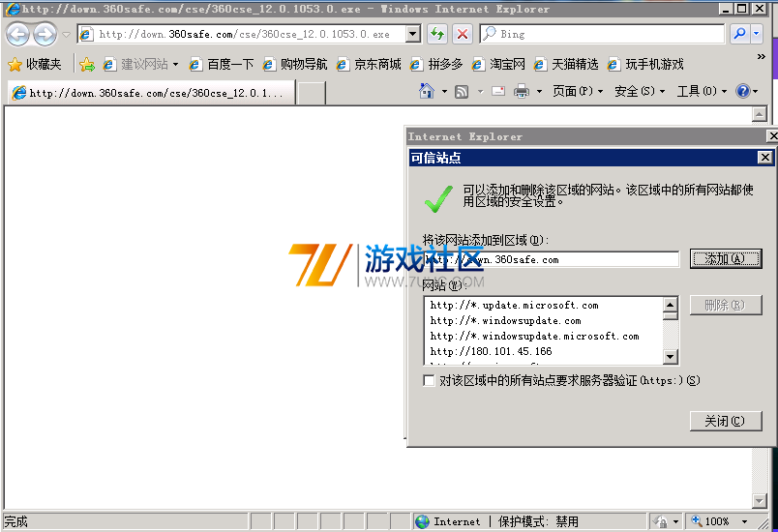Click the page scroll up arrow
The height and width of the screenshot is (532, 778).
[x=760, y=114]
